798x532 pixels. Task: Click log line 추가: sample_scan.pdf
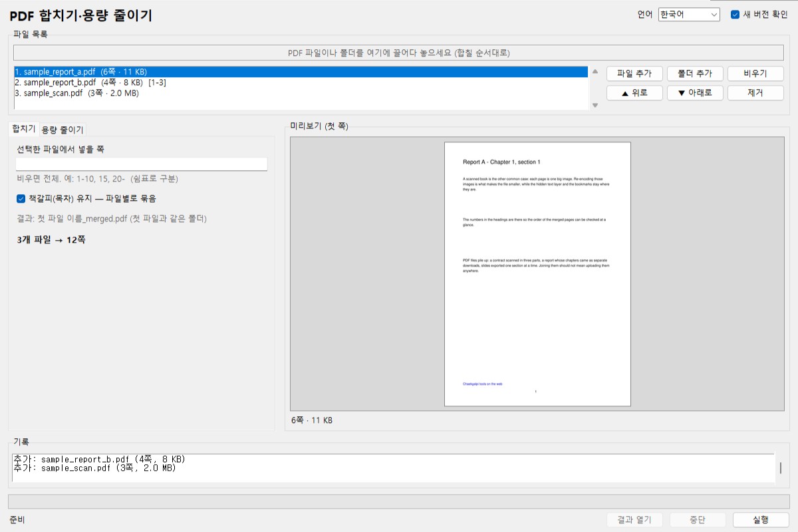tap(94, 468)
